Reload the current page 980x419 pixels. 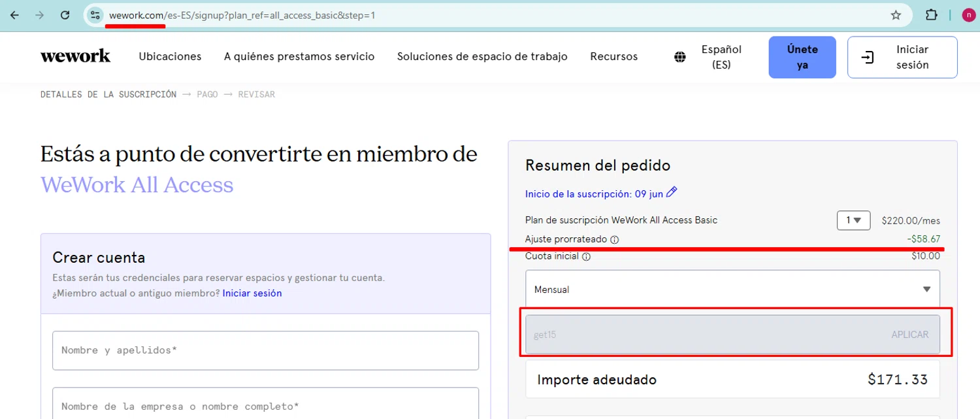coord(65,15)
